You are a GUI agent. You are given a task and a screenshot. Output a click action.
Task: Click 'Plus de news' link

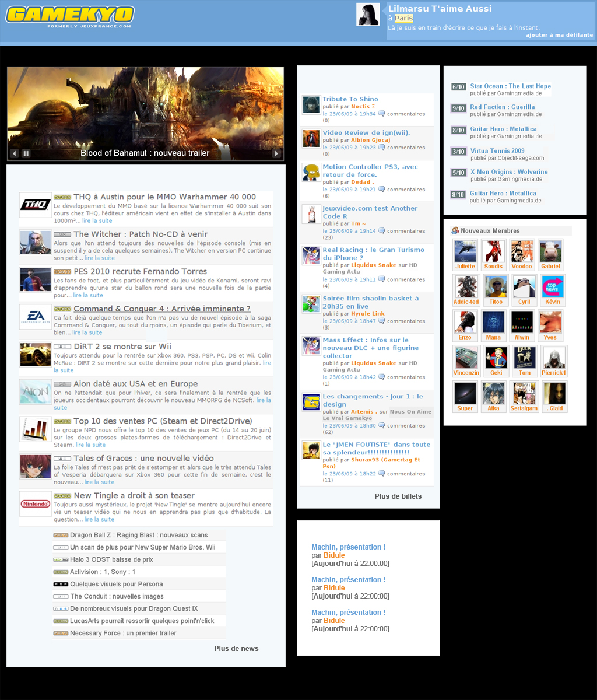tap(236, 649)
